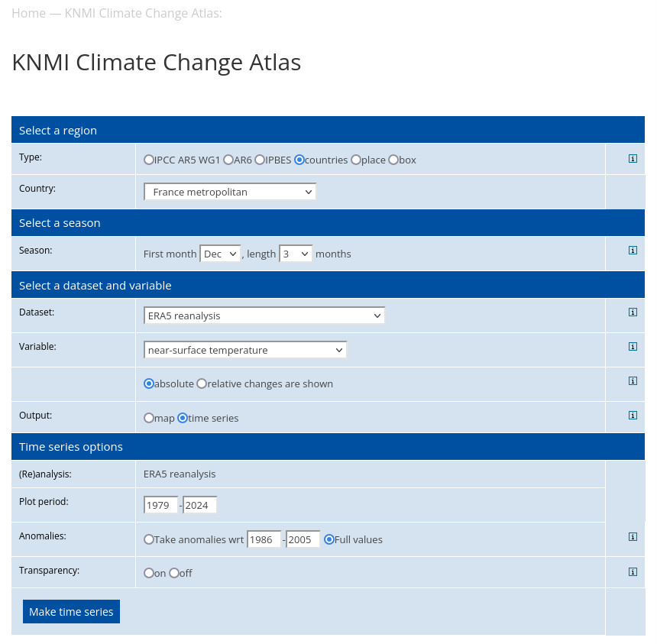Viewport: 657px width, 644px height.
Task: Click the Make time series button
Action: pyautogui.click(x=71, y=612)
